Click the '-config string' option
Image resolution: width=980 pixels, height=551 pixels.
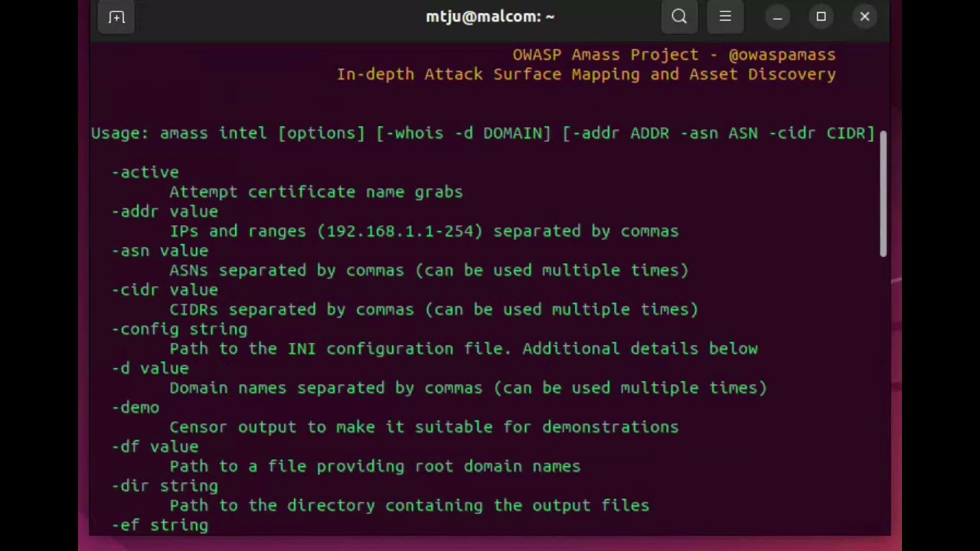pos(179,329)
